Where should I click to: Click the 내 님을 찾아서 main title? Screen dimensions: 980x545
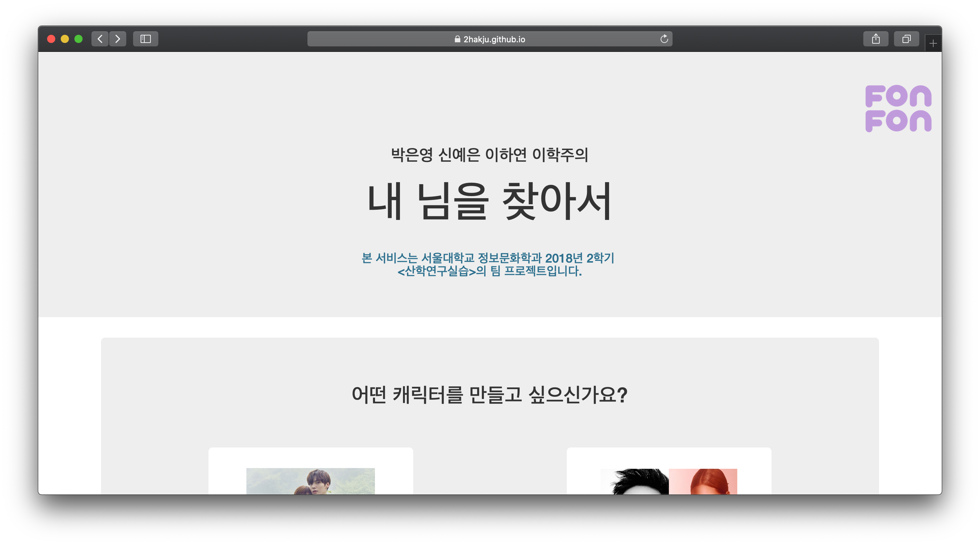coord(489,201)
